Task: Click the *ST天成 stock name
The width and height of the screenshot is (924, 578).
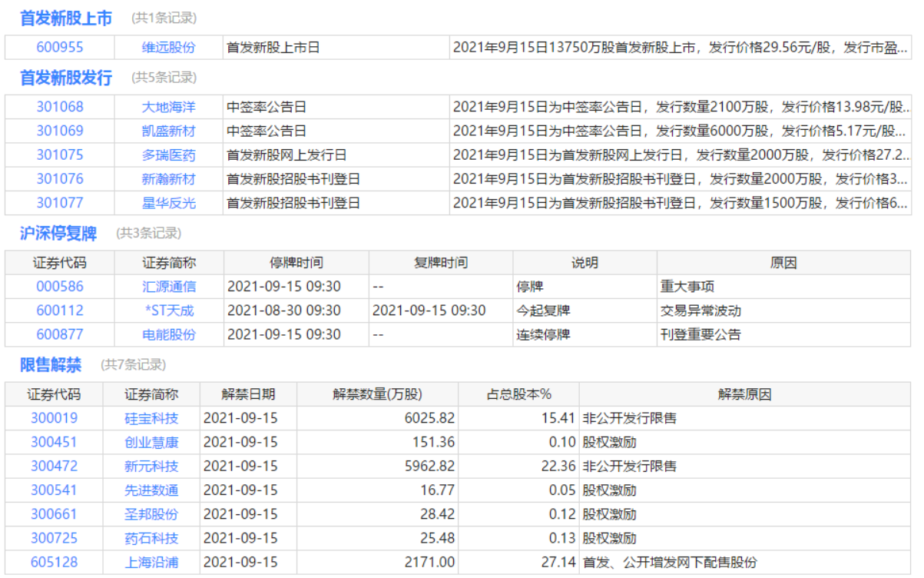Action: pyautogui.click(x=168, y=311)
